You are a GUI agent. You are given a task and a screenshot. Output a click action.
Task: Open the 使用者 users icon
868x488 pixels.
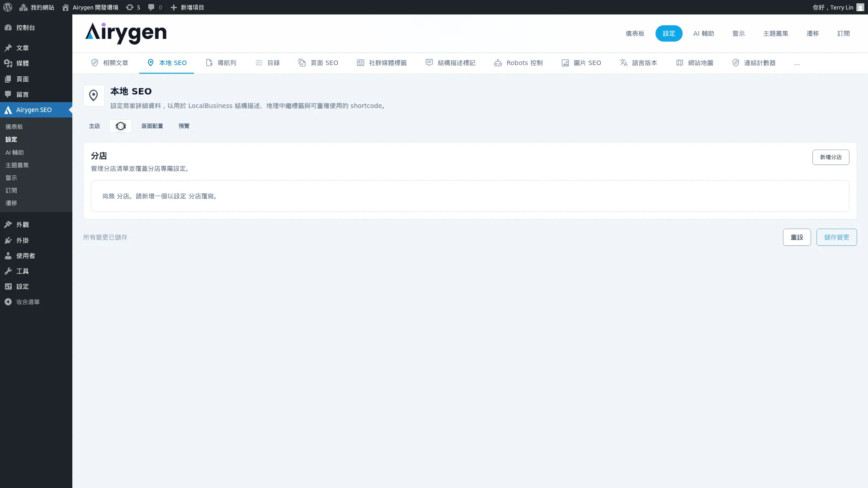[8, 256]
